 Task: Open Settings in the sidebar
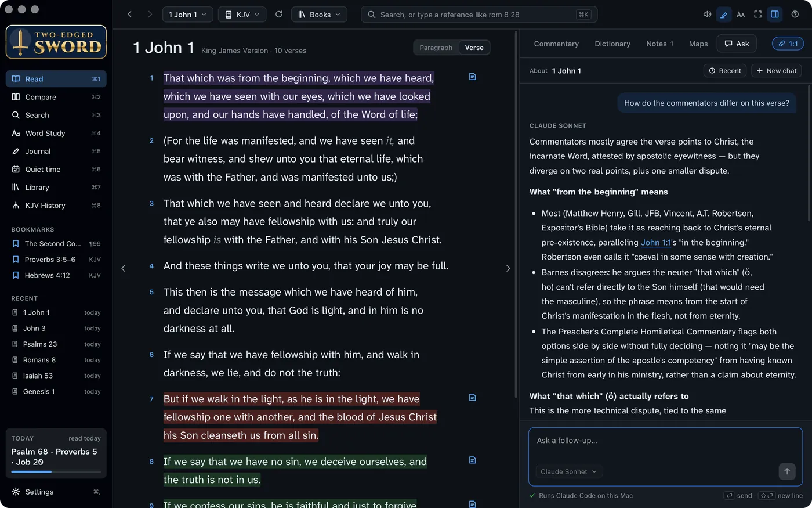pyautogui.click(x=56, y=492)
